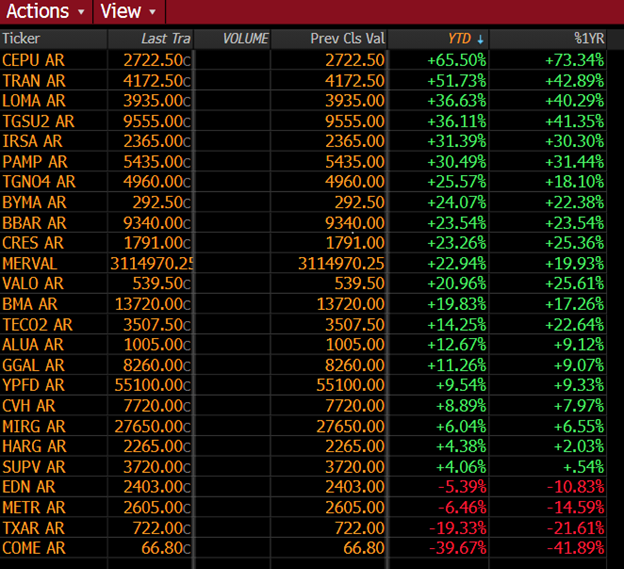Select the METR AR ticker
The image size is (624, 569).
click(x=33, y=508)
